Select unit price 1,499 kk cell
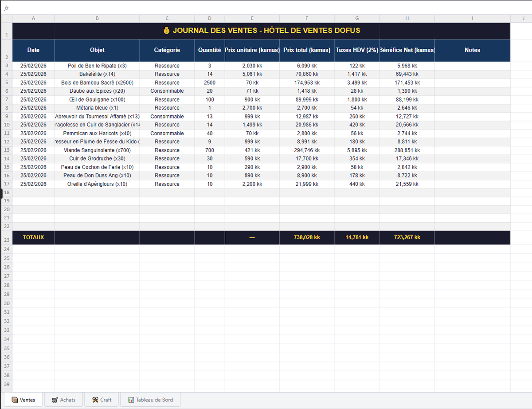532x409 pixels. (252, 125)
